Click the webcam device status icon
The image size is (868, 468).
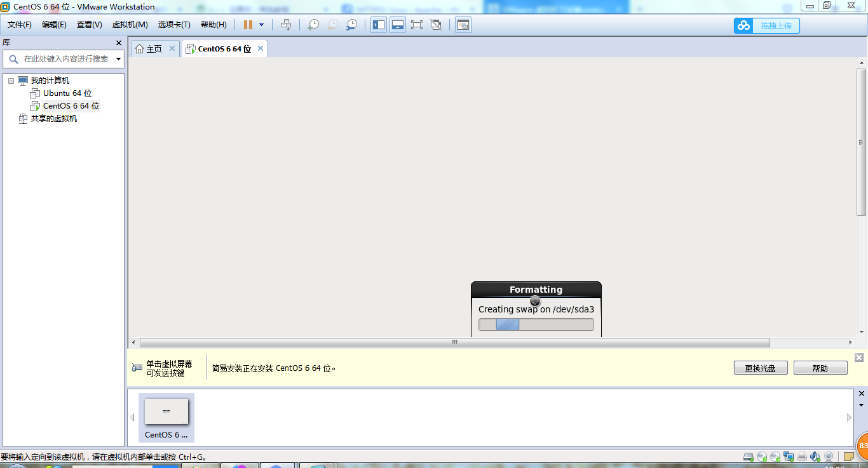point(829,457)
